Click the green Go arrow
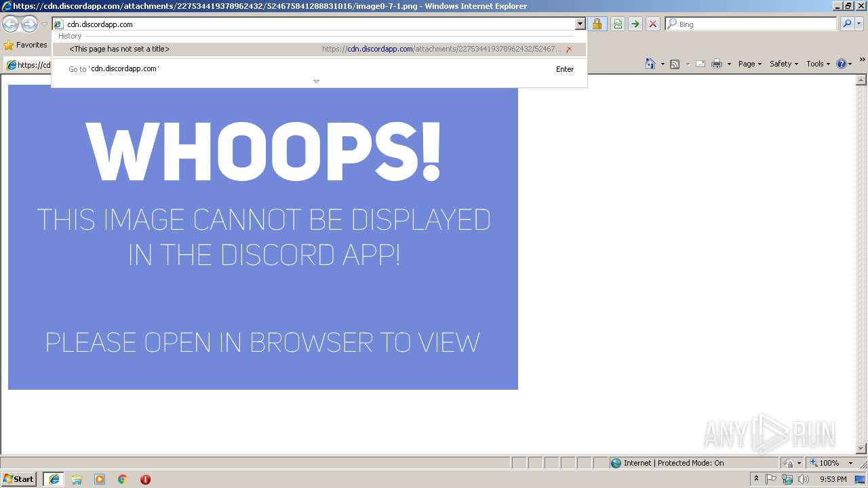Screen dimensions: 868x488 click(x=635, y=24)
